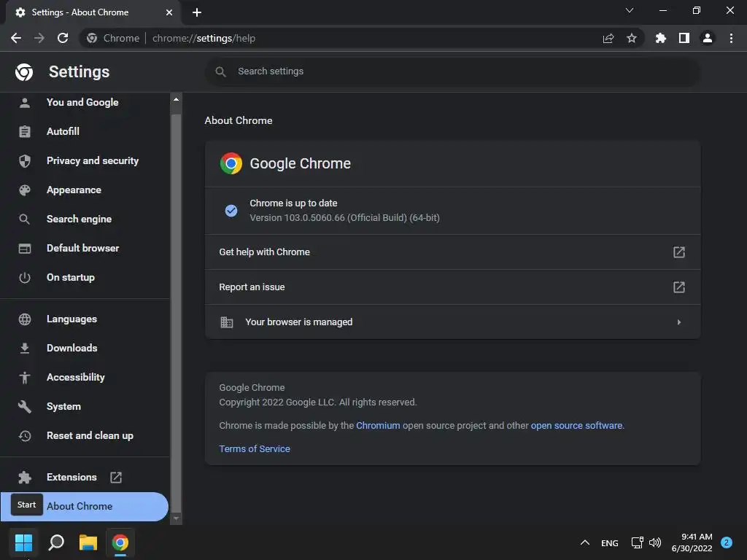The width and height of the screenshot is (747, 560).
Task: Open the Terms of Service link
Action: click(255, 449)
